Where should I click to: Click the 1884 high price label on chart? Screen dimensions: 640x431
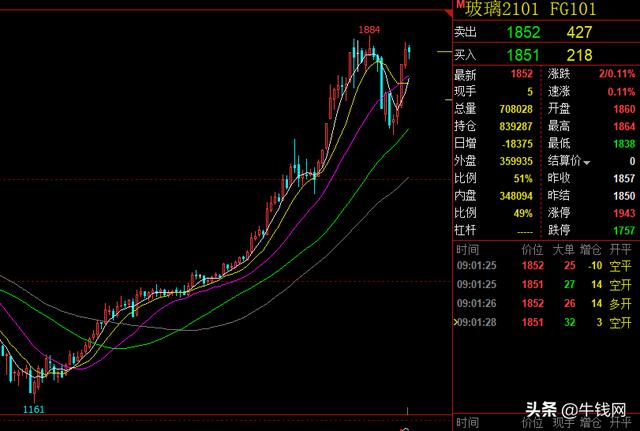coord(369,30)
